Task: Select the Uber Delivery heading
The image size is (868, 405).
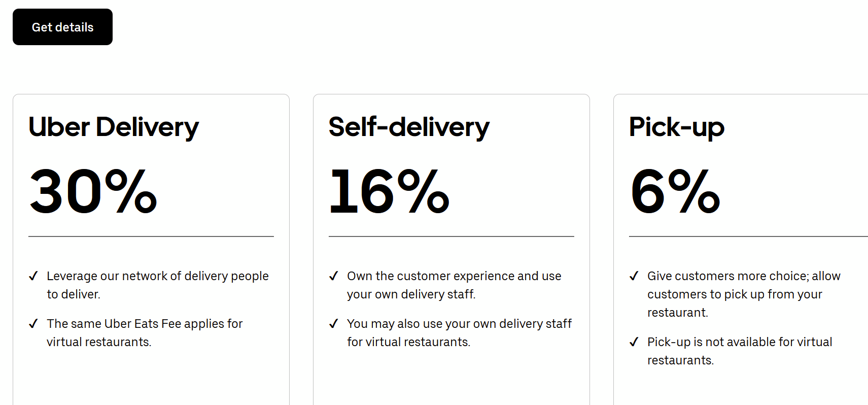Action: click(x=114, y=127)
